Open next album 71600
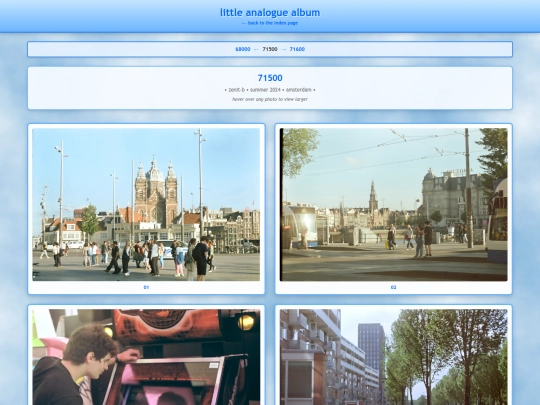 tap(297, 49)
